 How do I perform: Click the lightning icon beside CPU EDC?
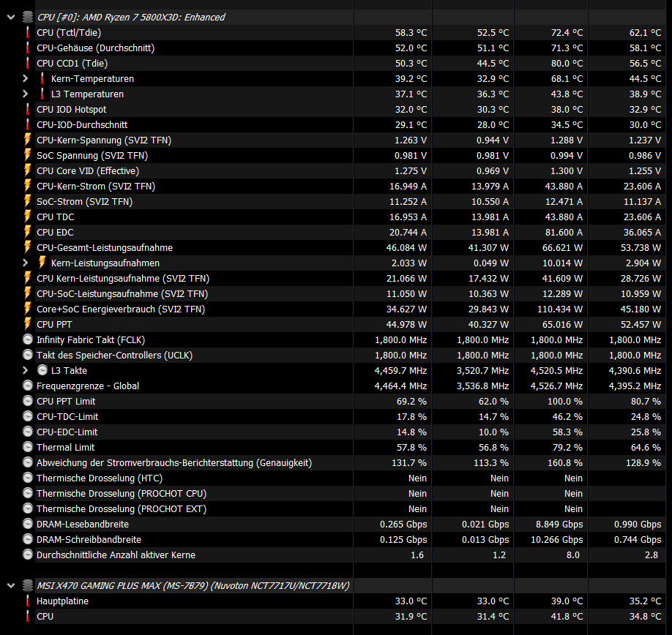pyautogui.click(x=27, y=232)
